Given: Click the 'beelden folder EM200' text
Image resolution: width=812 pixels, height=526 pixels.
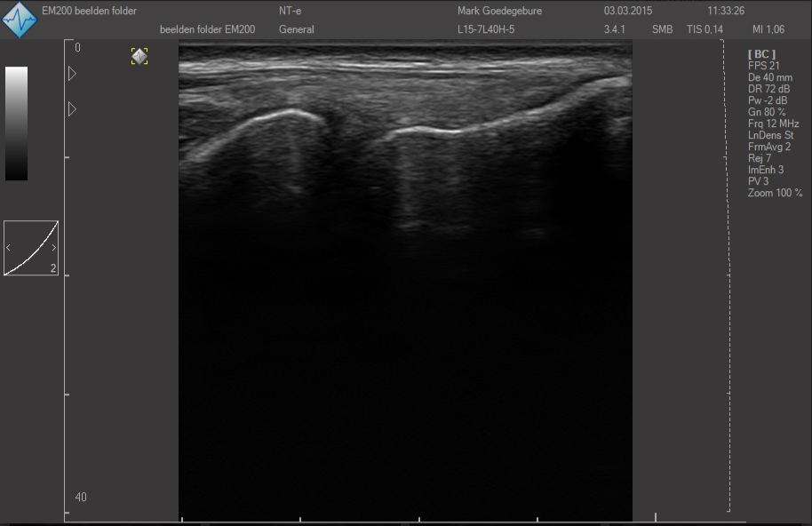Looking at the screenshot, I should (207, 29).
